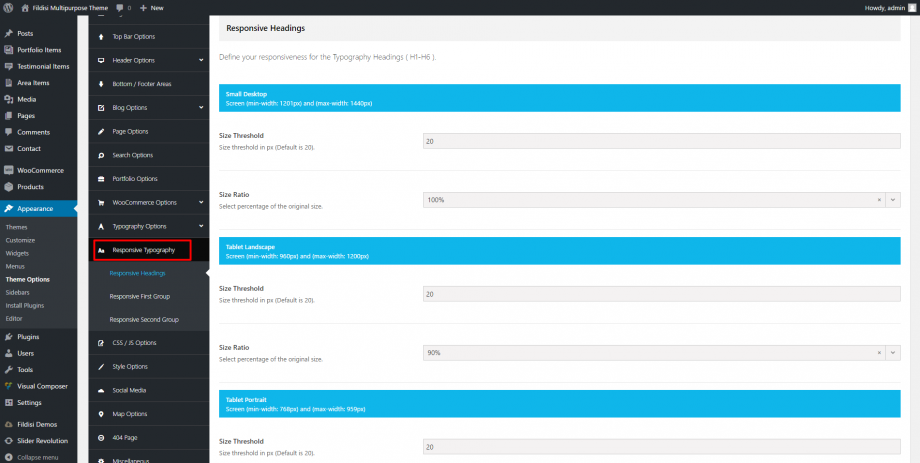Image resolution: width=920 pixels, height=463 pixels.
Task: Click the Settings sidebar icon
Action: click(9, 403)
